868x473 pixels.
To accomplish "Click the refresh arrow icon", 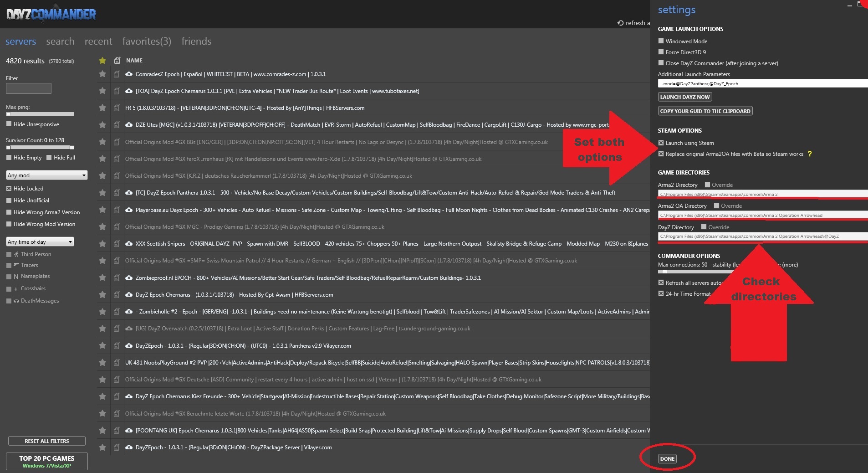I will [620, 23].
